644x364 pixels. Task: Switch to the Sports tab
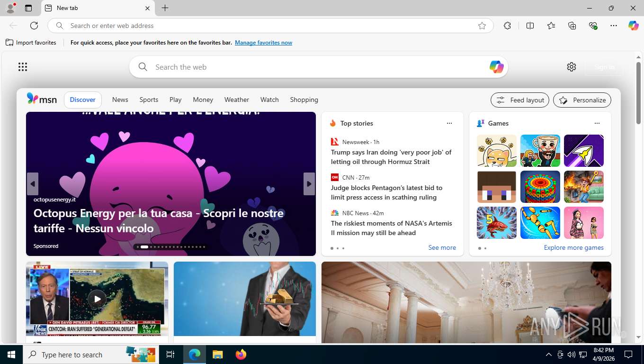(x=149, y=100)
